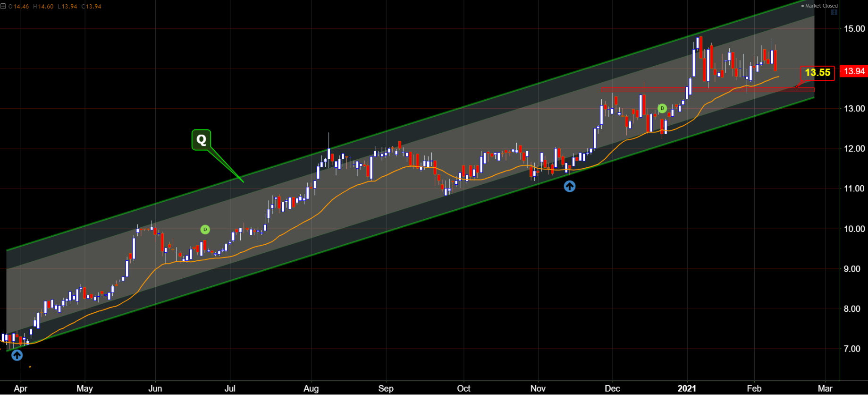
Task: Click the Market Closed status text
Action: point(821,6)
